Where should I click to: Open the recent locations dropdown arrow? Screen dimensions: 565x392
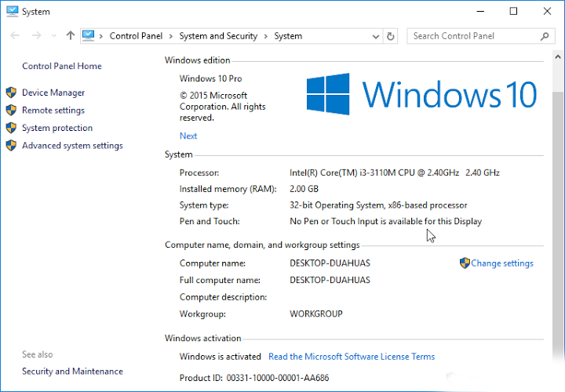[54, 35]
